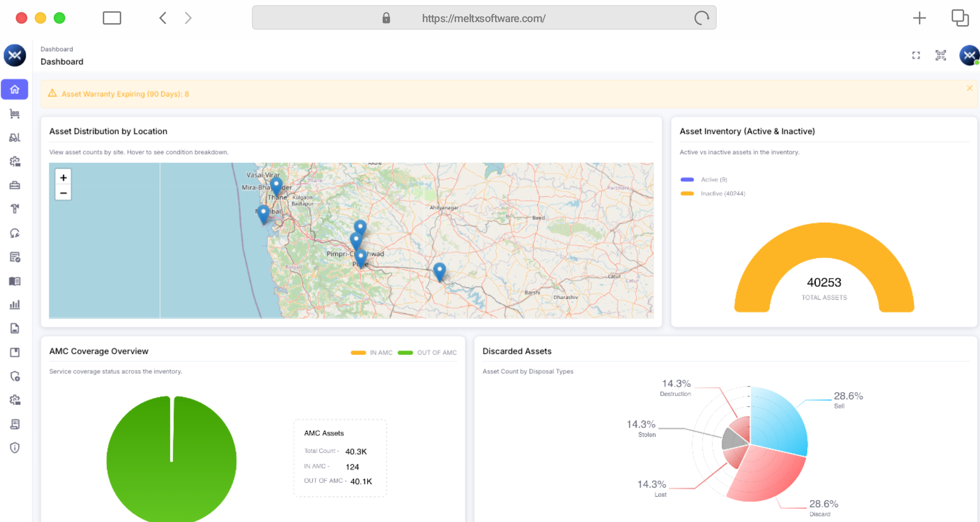Dismiss the warranty expiring alert banner
This screenshot has width=980, height=522.
(969, 88)
